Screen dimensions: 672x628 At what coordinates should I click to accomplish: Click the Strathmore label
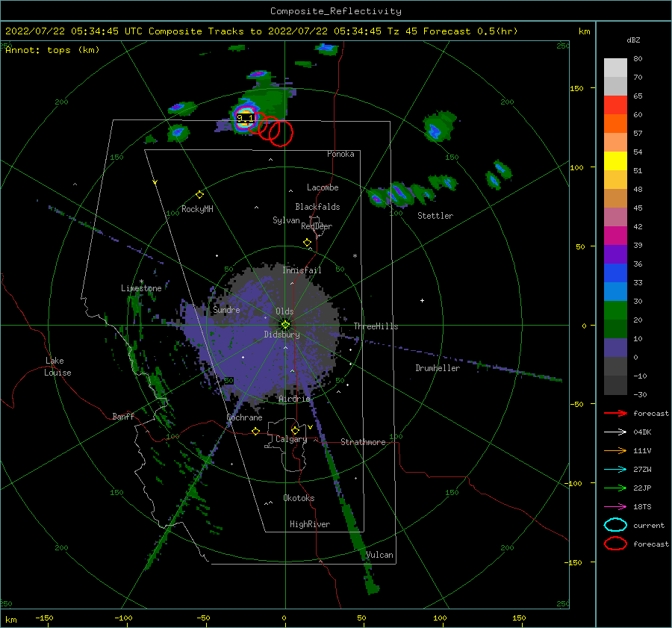tap(363, 442)
